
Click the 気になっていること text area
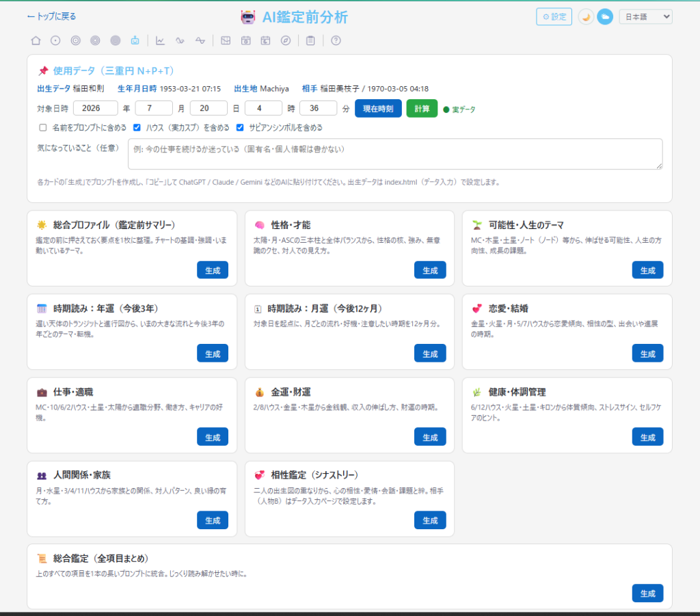point(395,154)
